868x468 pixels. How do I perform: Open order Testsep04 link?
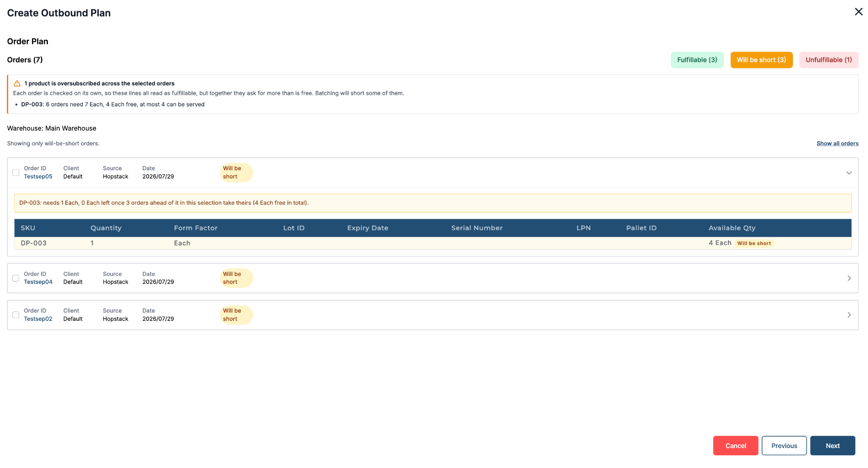[38, 282]
